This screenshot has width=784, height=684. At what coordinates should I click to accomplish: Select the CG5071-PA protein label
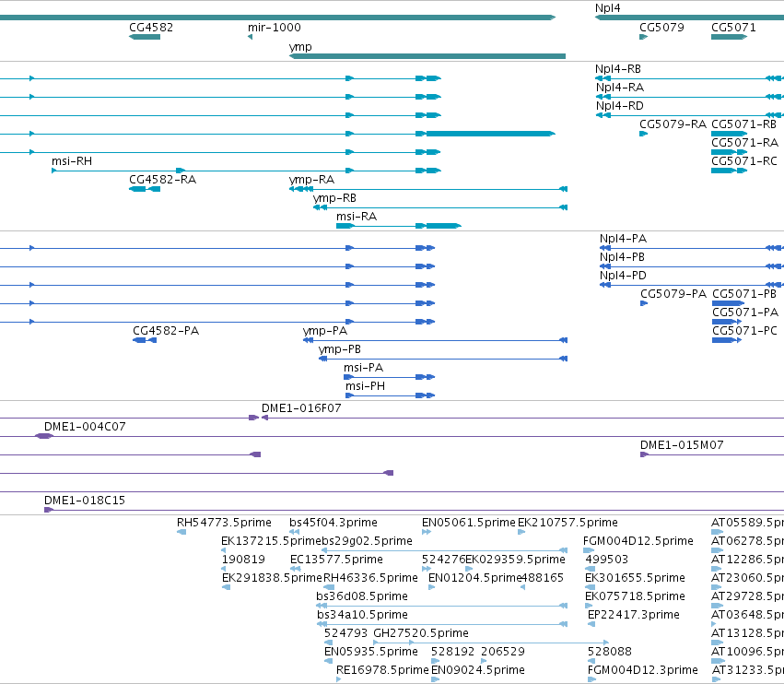[745, 313]
